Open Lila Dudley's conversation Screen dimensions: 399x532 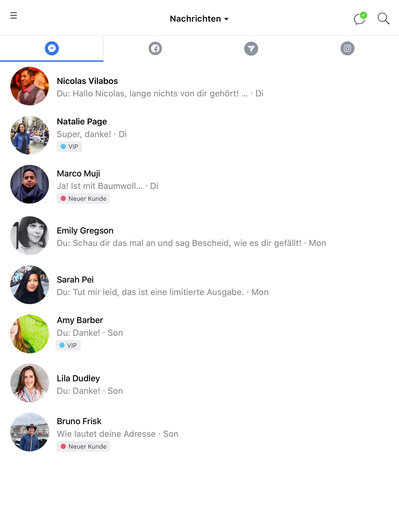(199, 383)
